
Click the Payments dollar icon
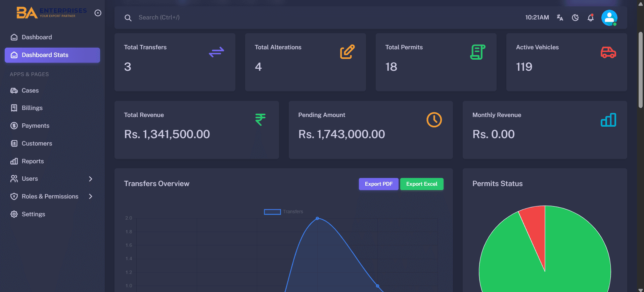tap(14, 126)
